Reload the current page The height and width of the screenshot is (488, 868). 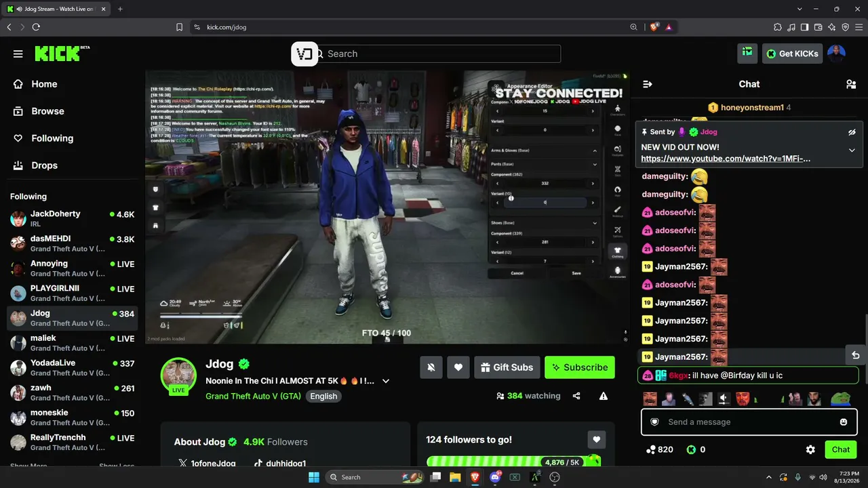pos(36,27)
